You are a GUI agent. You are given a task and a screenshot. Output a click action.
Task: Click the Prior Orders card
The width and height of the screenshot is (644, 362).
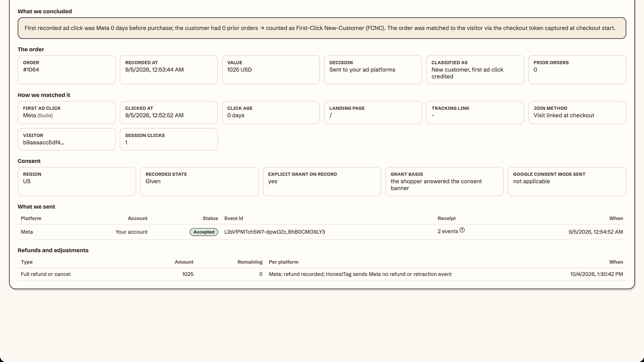577,70
